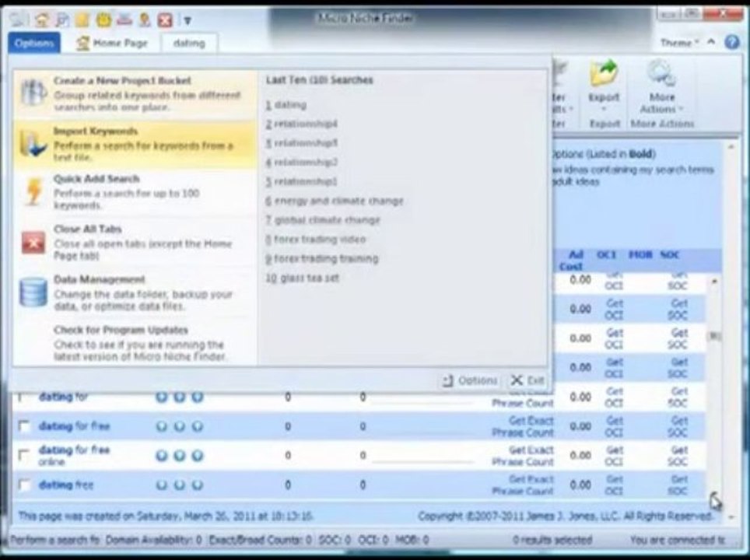Click Get Exact Phrase Count for 'dating for free'
Image resolution: width=750 pixels, height=560 pixels.
pyautogui.click(x=523, y=426)
